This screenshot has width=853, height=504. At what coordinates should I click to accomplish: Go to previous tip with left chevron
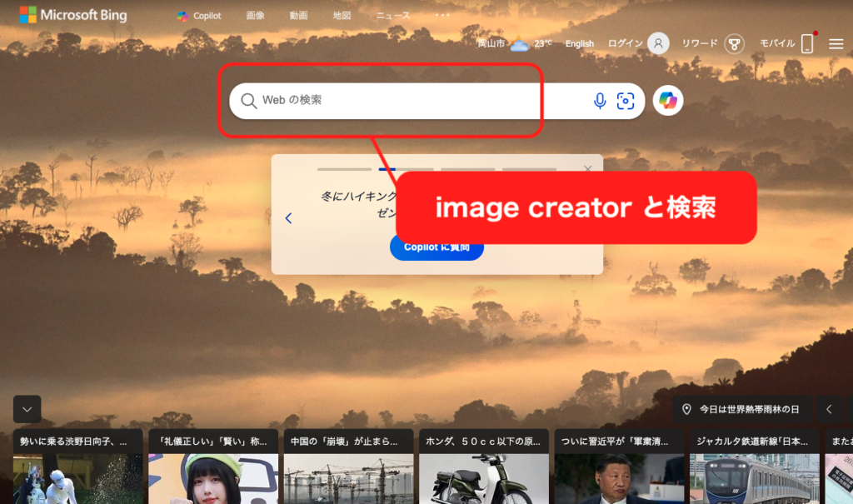pos(288,218)
